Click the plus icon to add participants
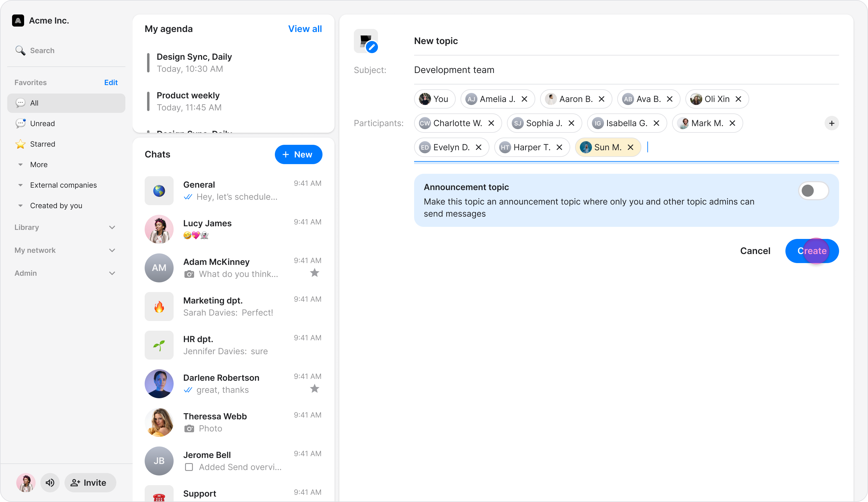This screenshot has width=868, height=502. coord(832,123)
